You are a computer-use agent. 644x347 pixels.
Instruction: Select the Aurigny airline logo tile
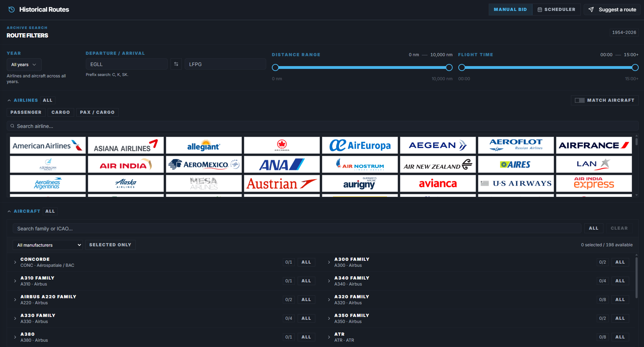tap(360, 183)
